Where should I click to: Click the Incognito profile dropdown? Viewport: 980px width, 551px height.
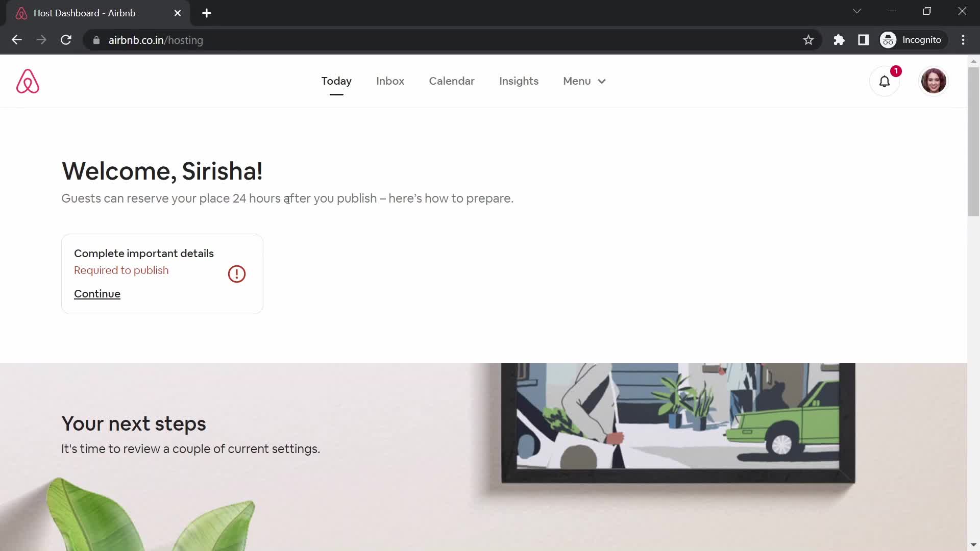tap(912, 40)
